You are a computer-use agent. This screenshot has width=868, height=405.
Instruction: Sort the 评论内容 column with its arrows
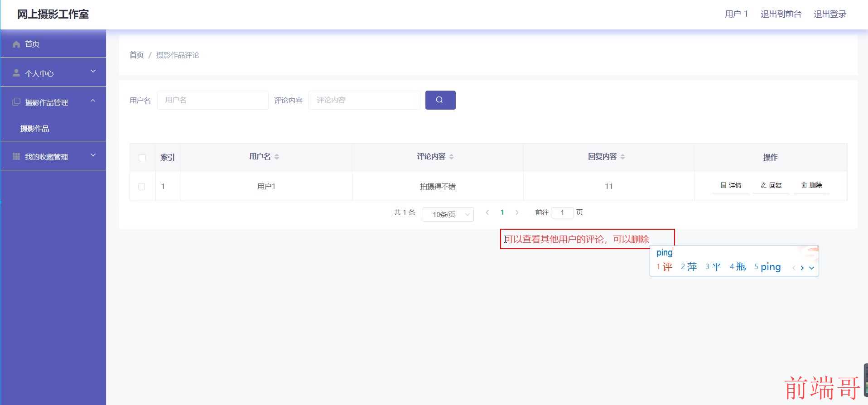[451, 157]
